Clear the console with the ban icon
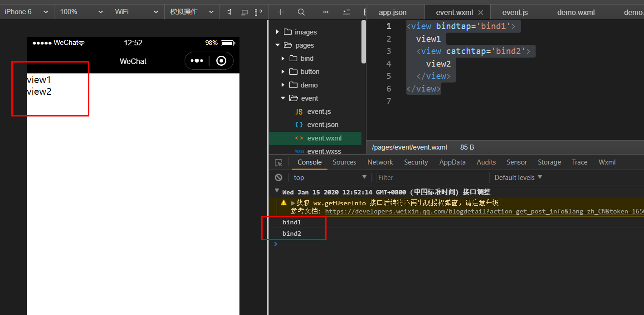The image size is (644, 315). [278, 178]
